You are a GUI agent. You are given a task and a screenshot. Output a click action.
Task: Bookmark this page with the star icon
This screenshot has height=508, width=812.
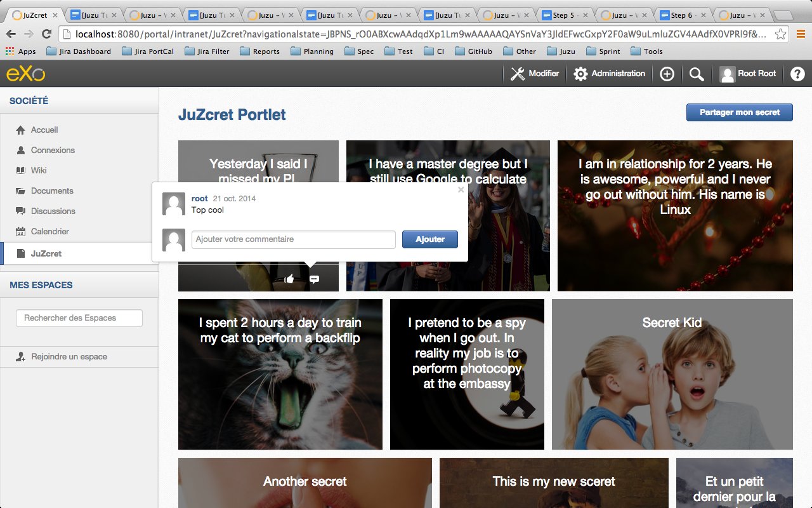tap(781, 34)
